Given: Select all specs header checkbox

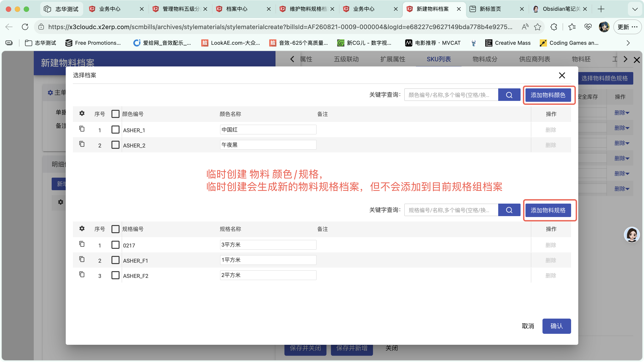Looking at the screenshot, I should (x=115, y=229).
